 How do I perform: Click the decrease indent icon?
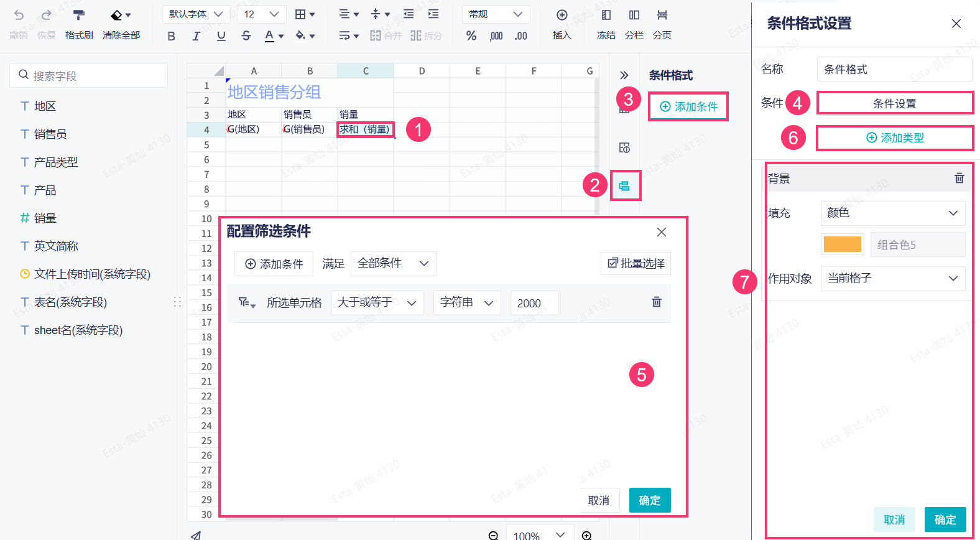[409, 14]
